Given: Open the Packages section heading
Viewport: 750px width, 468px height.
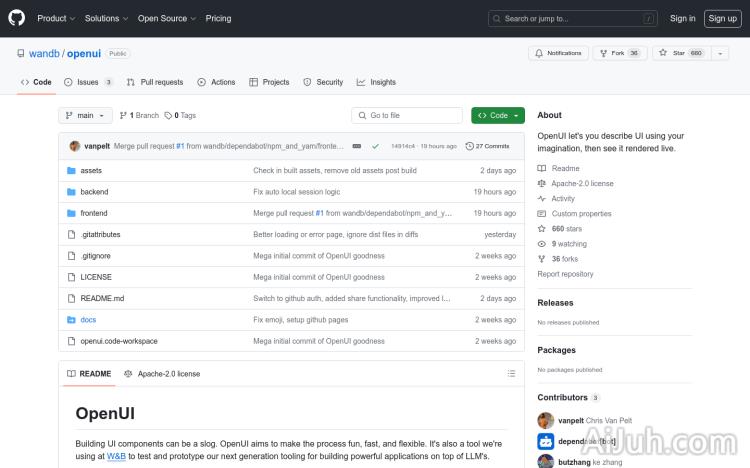Looking at the screenshot, I should (x=556, y=350).
